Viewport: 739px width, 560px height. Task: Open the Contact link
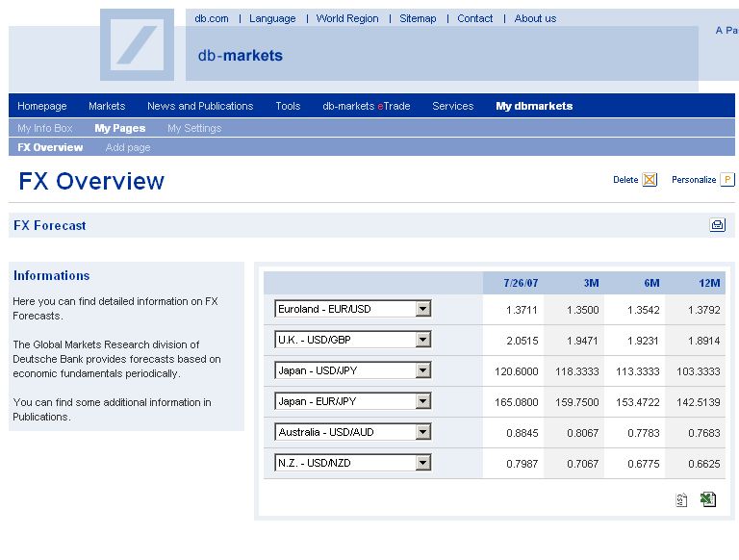click(x=474, y=18)
